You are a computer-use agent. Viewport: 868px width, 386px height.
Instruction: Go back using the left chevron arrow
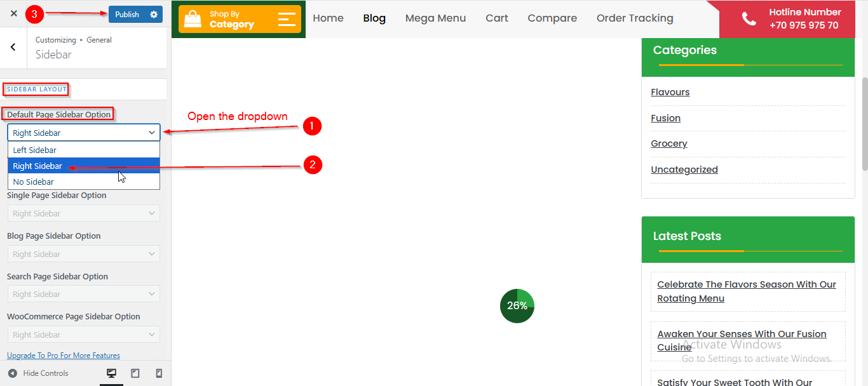[13, 48]
